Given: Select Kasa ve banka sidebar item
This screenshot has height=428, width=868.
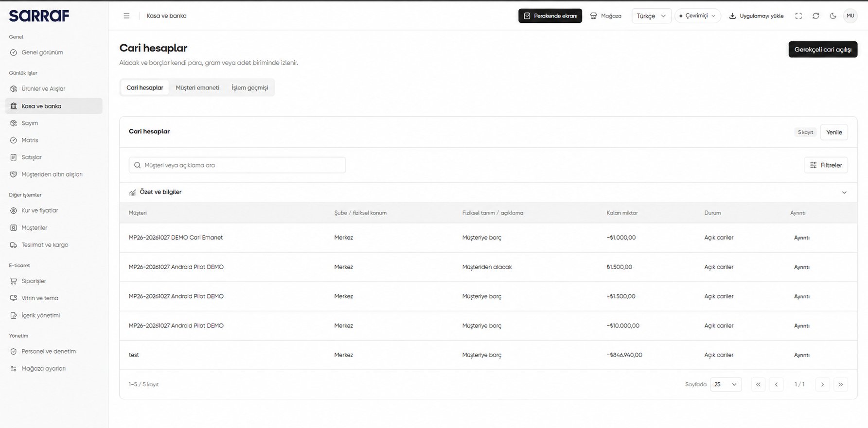Looking at the screenshot, I should tap(53, 106).
